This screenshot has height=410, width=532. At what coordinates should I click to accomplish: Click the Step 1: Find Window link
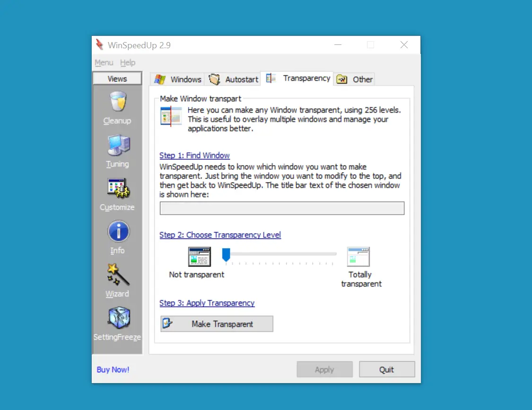point(194,156)
